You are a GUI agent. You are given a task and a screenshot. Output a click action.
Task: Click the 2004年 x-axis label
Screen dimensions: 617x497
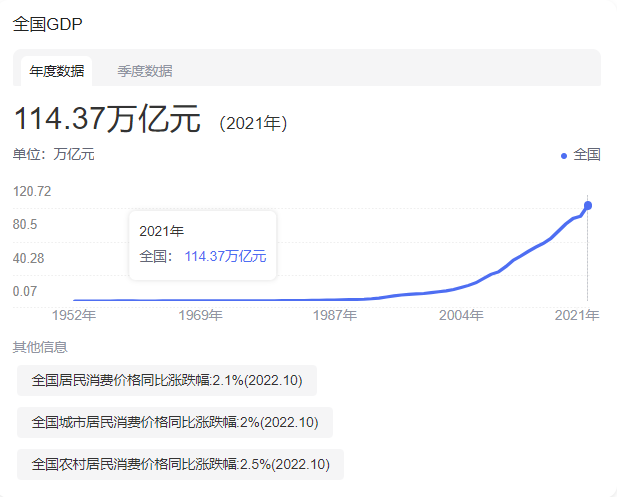tap(461, 315)
